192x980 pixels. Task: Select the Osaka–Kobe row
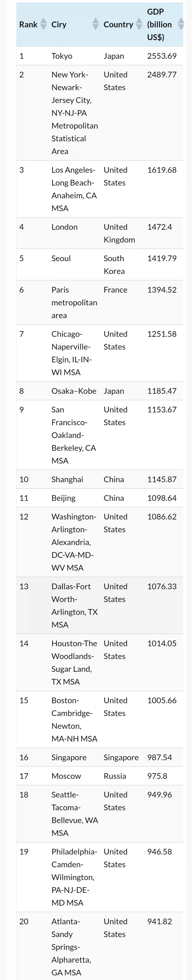coord(74,391)
